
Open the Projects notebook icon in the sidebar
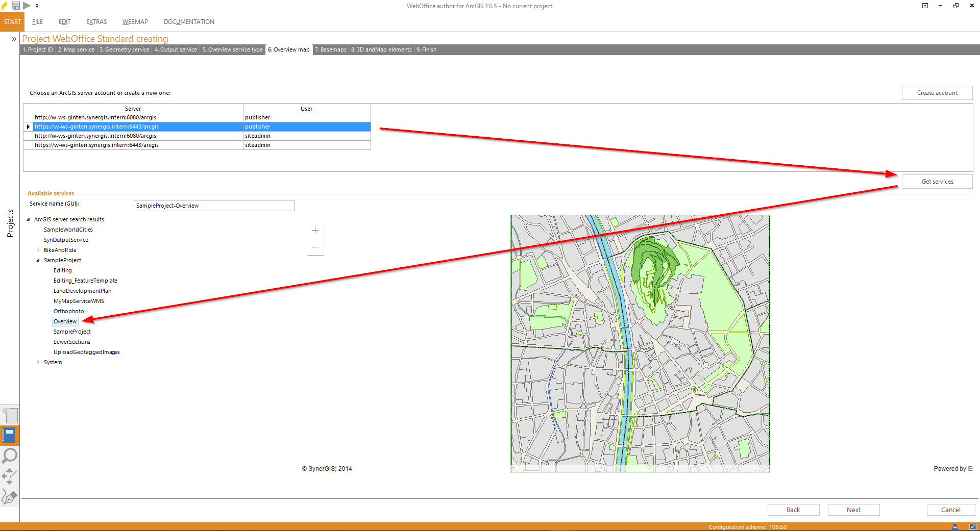click(x=9, y=436)
